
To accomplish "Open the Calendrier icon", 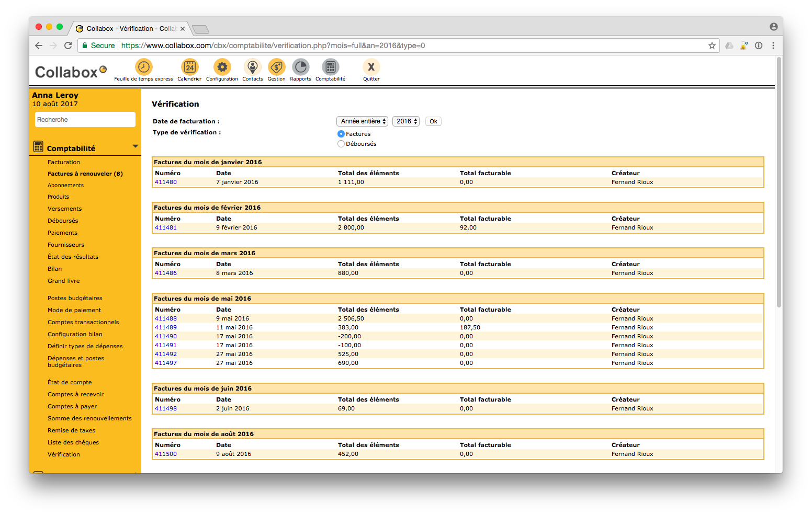I will point(189,67).
